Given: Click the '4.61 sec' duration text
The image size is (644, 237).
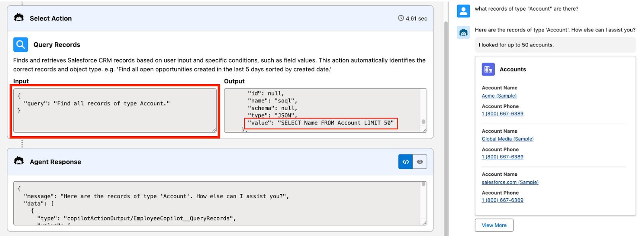Looking at the screenshot, I should [x=416, y=19].
